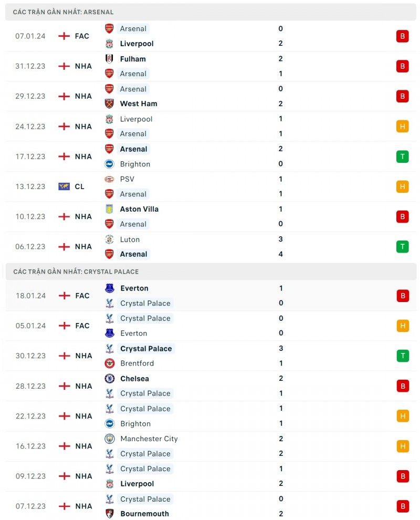The height and width of the screenshot is (520, 420).
Task: Select the Arsenal recent matches header
Action: (63, 12)
